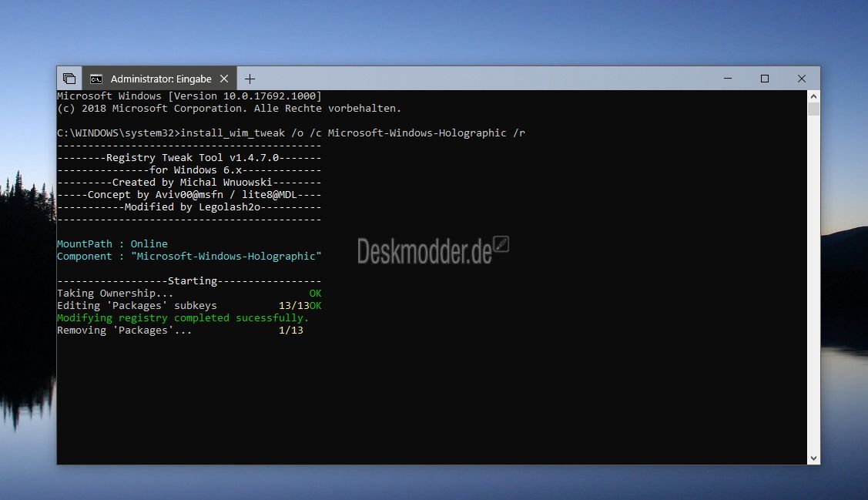Viewport: 868px width, 500px height.
Task: Click the Microsoft Windows version line
Action: pos(189,96)
